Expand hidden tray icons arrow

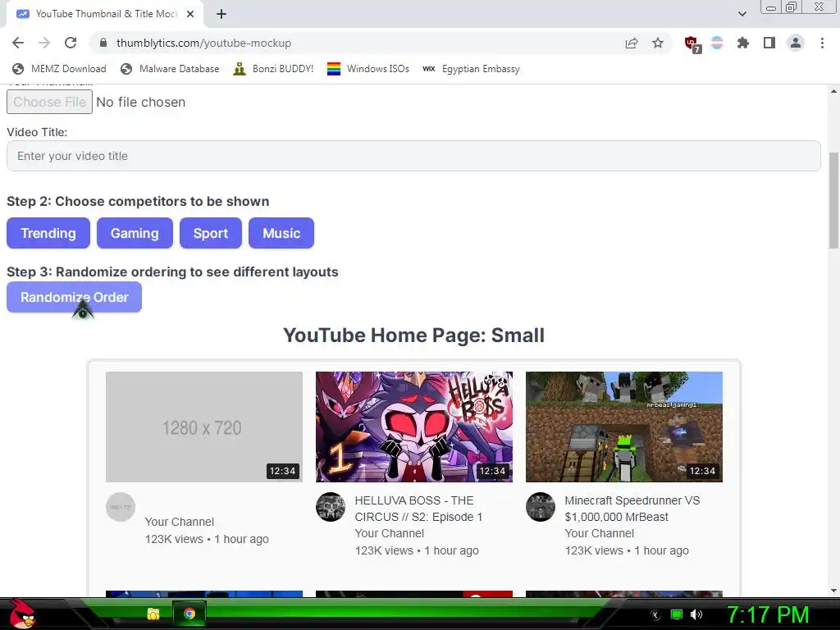click(655, 615)
